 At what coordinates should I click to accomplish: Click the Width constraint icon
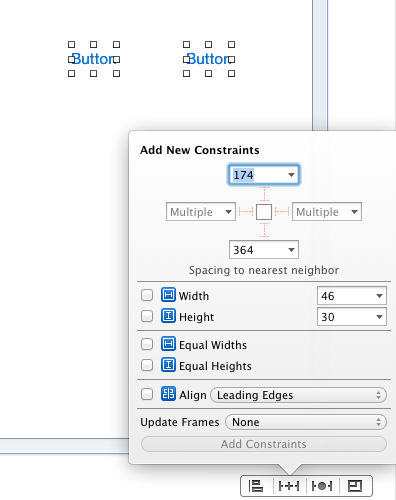click(x=168, y=295)
